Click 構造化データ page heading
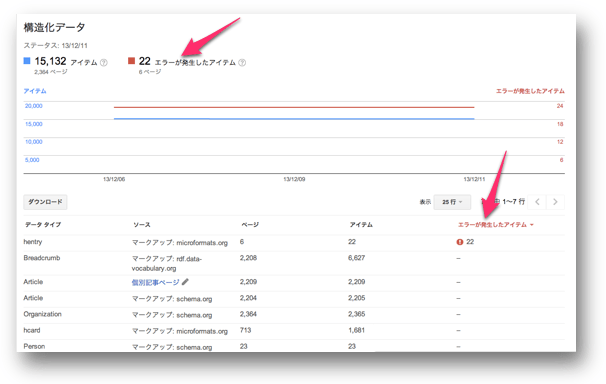This screenshot has width=606, height=384. click(x=54, y=27)
